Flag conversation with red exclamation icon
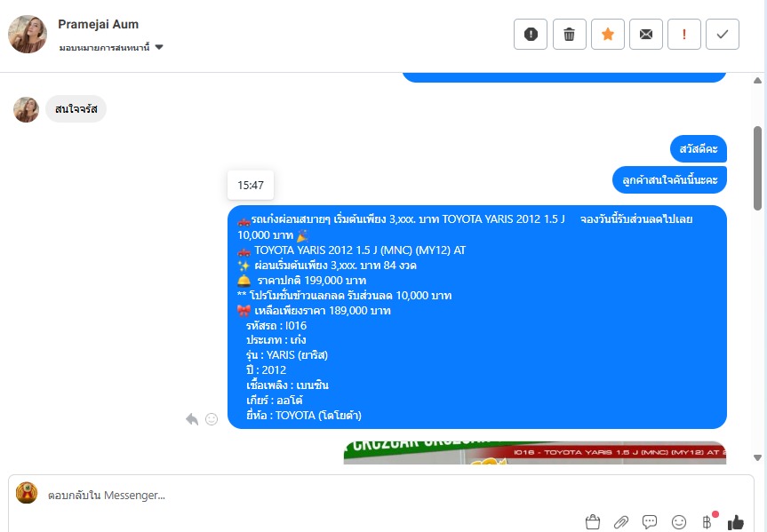The image size is (767, 532). (x=683, y=35)
